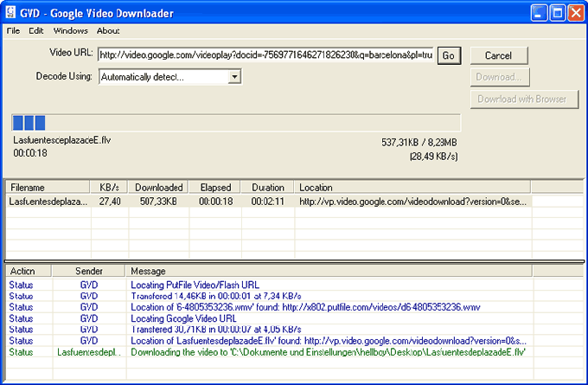Image resolution: width=588 pixels, height=385 pixels.
Task: Close the GVD window
Action: (x=576, y=13)
